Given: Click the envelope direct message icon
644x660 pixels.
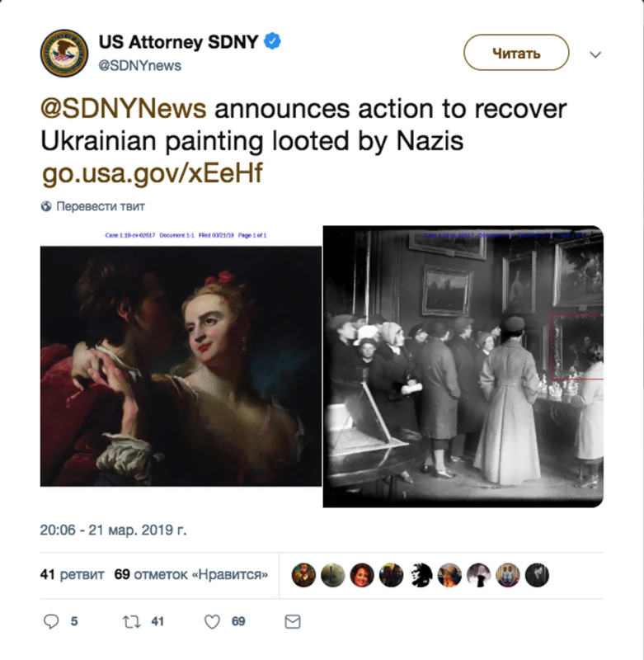Looking at the screenshot, I should tap(293, 622).
